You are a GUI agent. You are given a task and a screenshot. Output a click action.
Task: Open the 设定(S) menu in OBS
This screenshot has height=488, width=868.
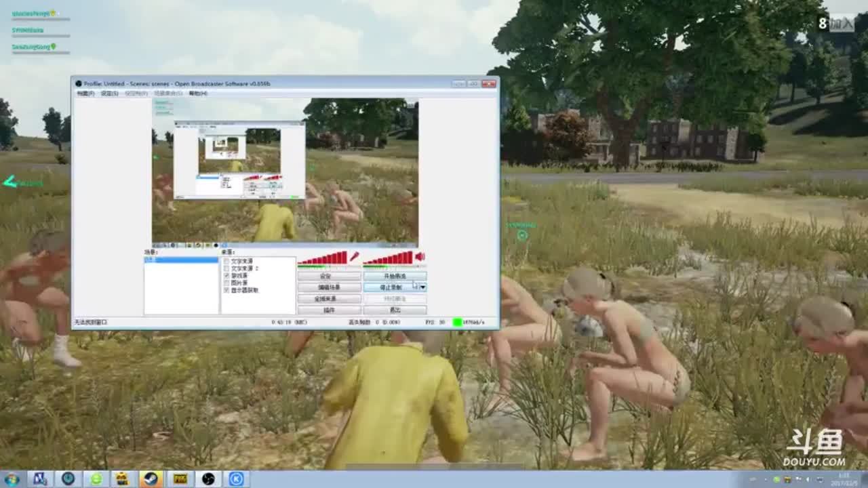click(x=109, y=94)
